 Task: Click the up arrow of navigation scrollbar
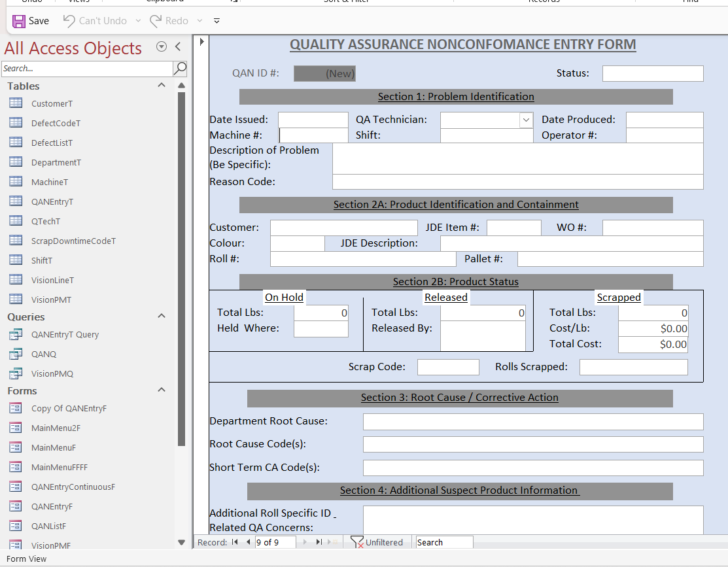pos(182,86)
